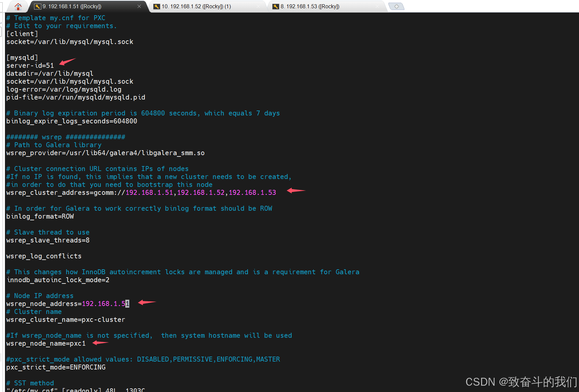The image size is (579, 392).
Task: Click the '# Cluster name' comment line
Action: 34,312
